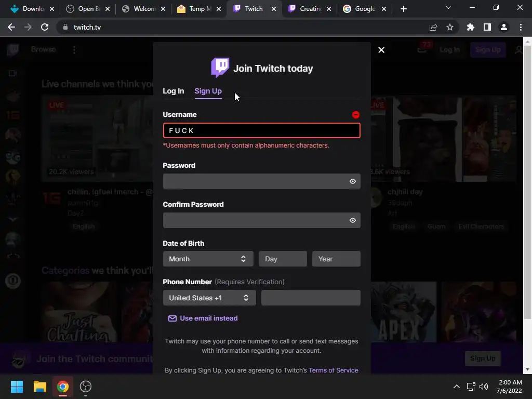Click Browse in Twitch top navigation
The image size is (532, 399).
[x=44, y=49]
